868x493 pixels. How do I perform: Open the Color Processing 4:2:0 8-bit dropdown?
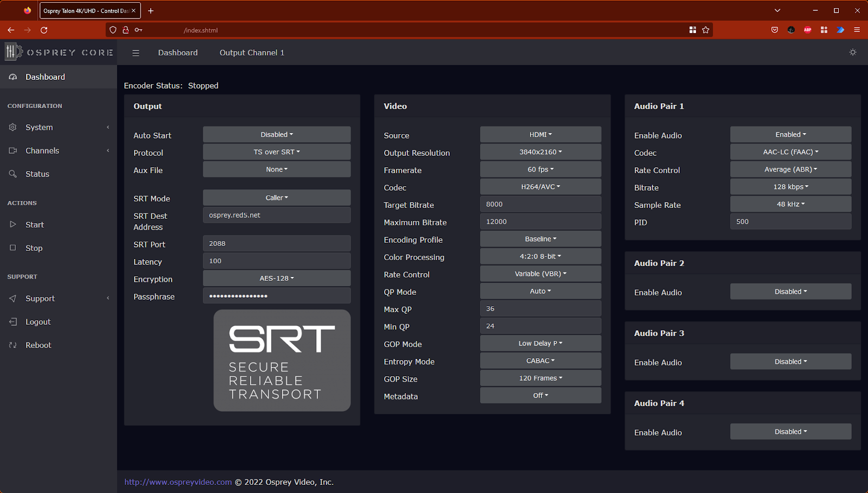pyautogui.click(x=540, y=256)
